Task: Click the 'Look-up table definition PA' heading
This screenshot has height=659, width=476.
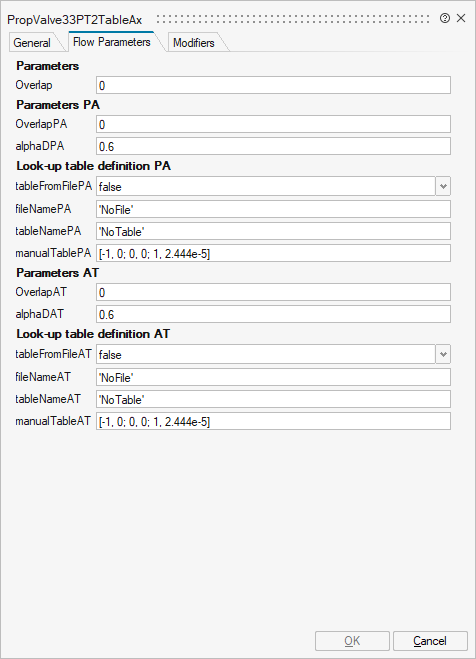Action: 94,166
